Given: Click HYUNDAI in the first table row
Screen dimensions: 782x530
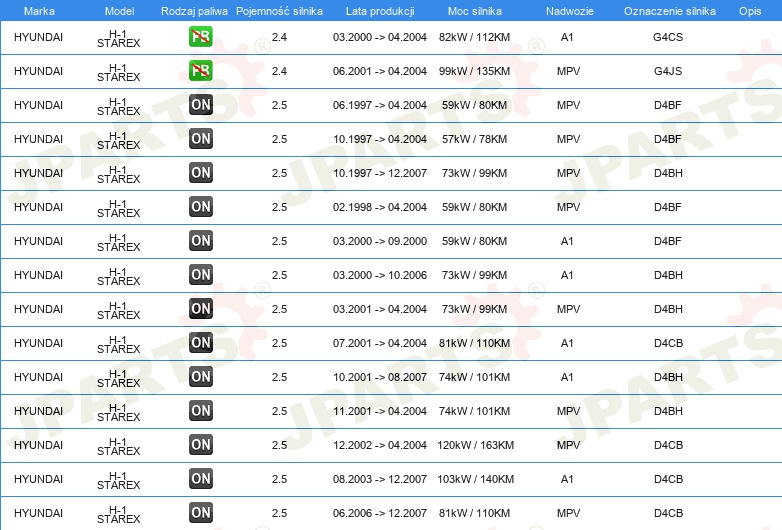Looking at the screenshot, I should [x=39, y=37].
